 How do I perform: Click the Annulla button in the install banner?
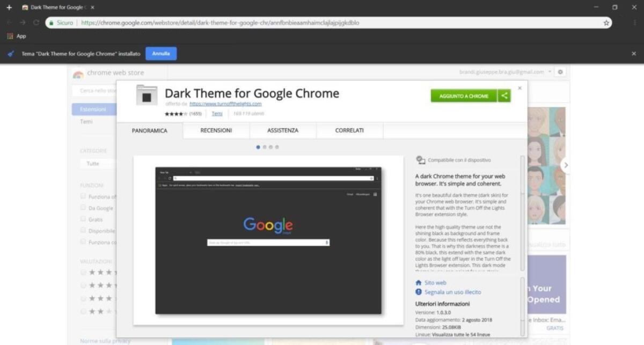click(160, 54)
